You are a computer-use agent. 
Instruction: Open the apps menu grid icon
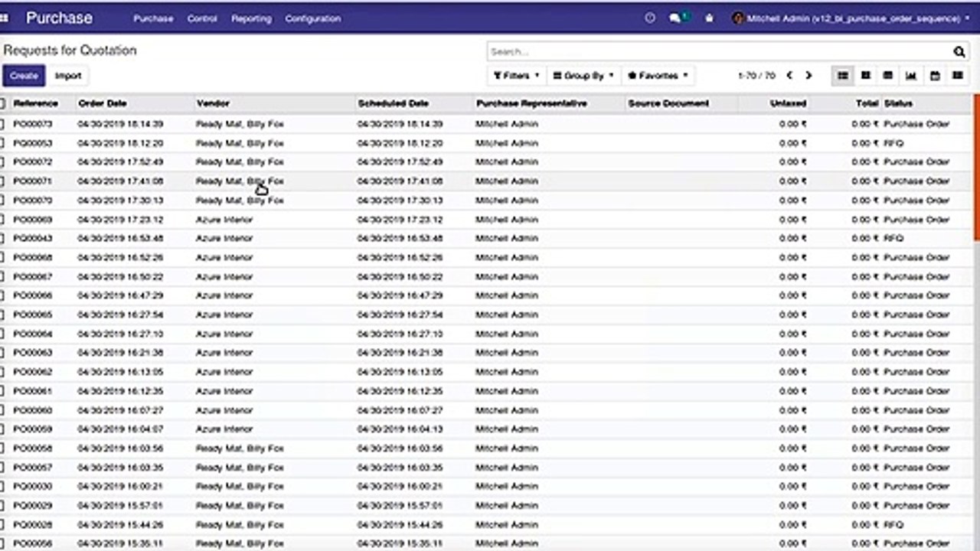[x=4, y=18]
